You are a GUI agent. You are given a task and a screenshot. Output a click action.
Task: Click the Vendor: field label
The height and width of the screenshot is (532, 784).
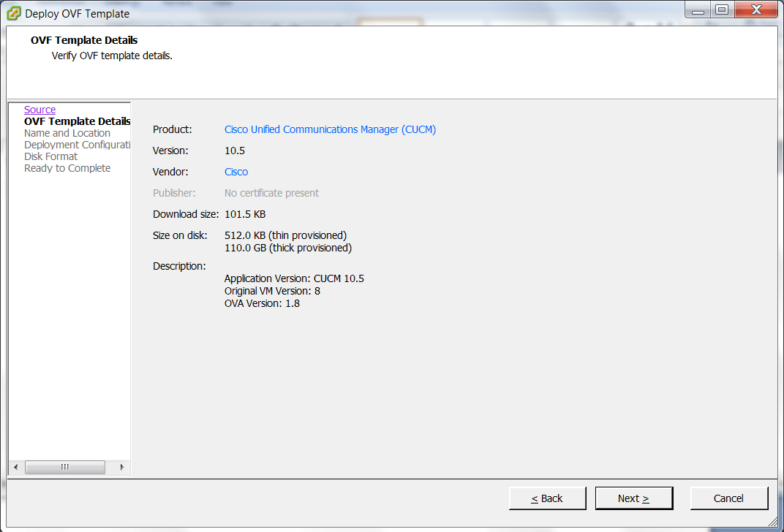click(170, 172)
